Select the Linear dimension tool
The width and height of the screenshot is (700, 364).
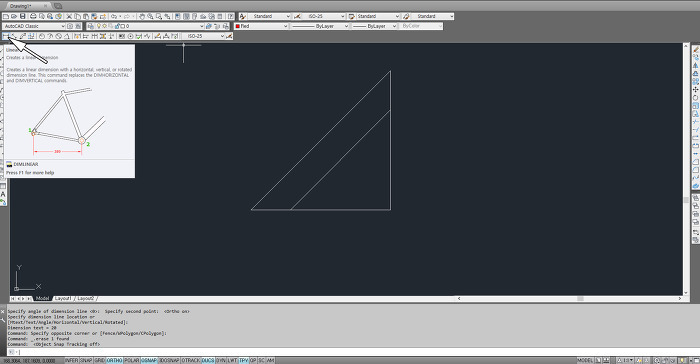coord(5,36)
